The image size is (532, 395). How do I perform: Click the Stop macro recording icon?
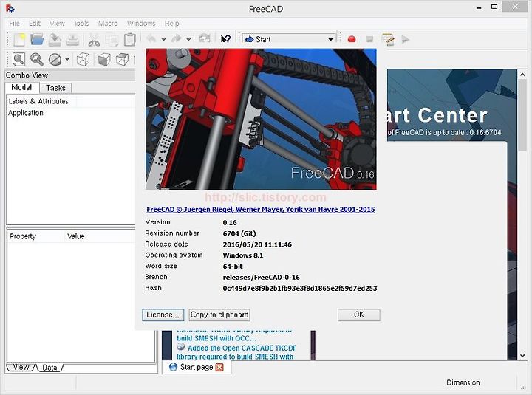pos(370,39)
